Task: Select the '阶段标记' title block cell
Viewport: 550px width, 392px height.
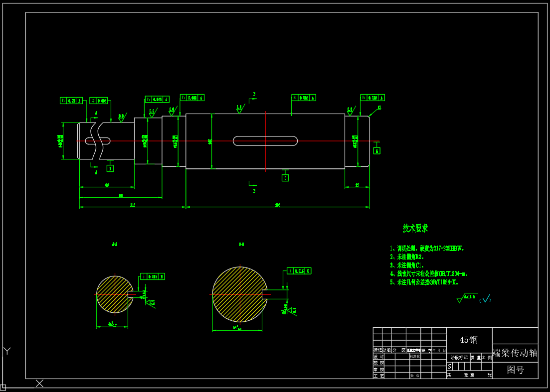Action: point(459,358)
